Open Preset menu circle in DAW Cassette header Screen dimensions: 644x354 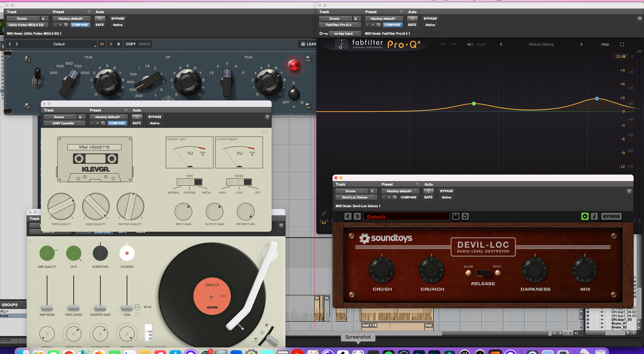click(126, 110)
